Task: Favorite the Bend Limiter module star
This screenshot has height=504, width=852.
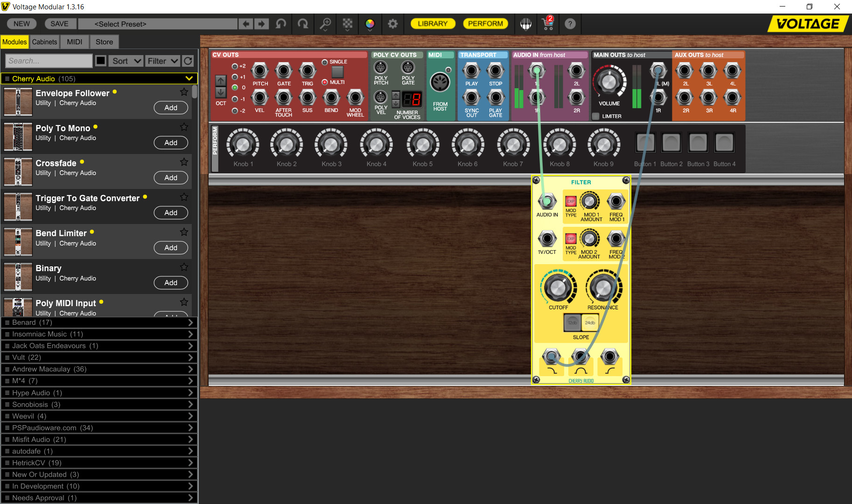Action: pyautogui.click(x=184, y=232)
